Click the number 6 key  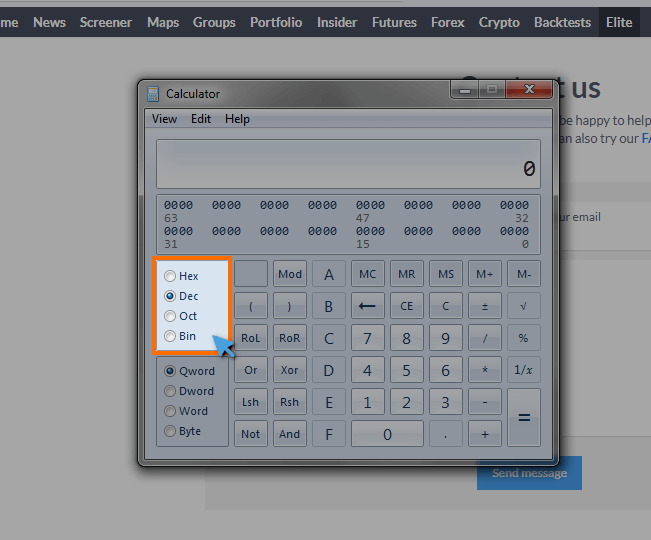446,370
